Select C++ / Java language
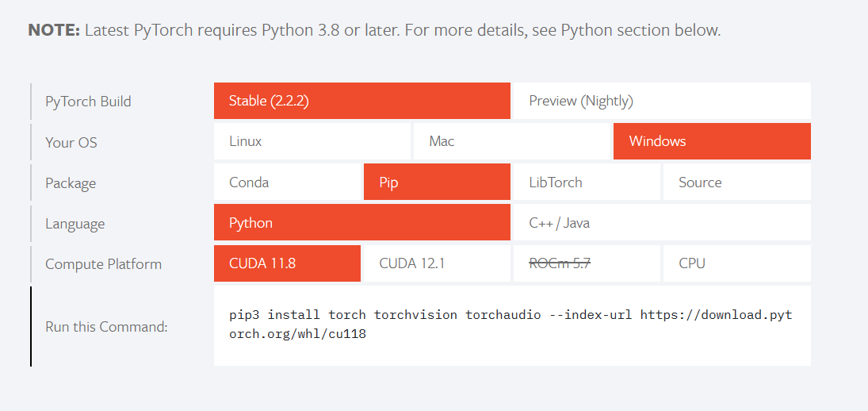868x411 pixels. click(x=661, y=223)
